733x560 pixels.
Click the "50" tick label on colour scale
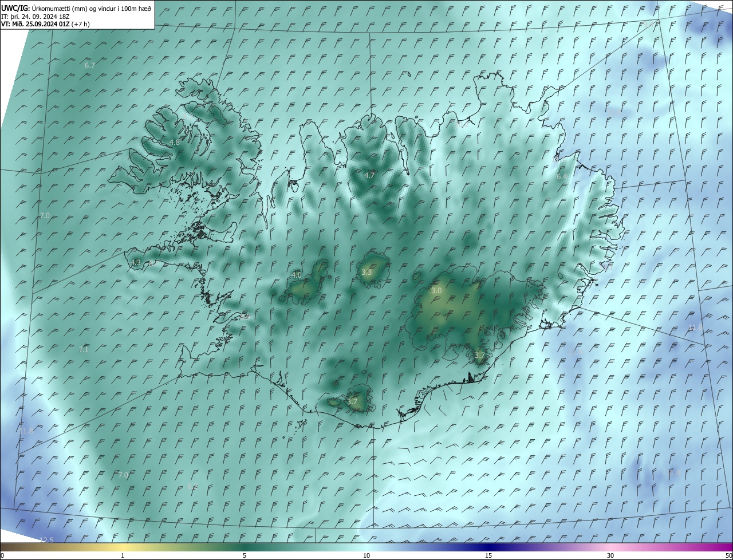[728, 556]
